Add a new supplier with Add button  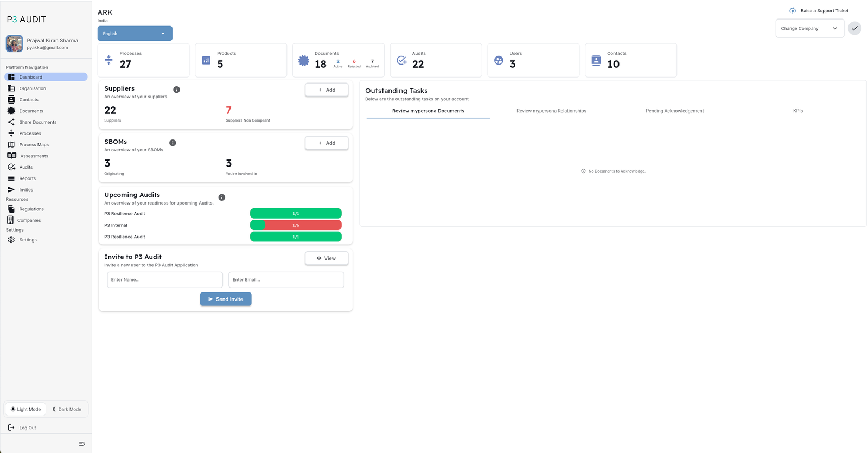click(x=327, y=90)
